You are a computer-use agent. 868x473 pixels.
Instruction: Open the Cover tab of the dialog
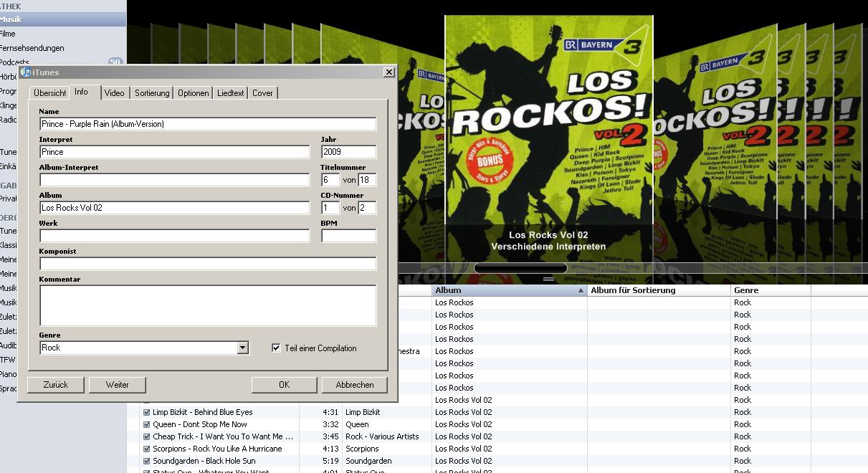(262, 92)
